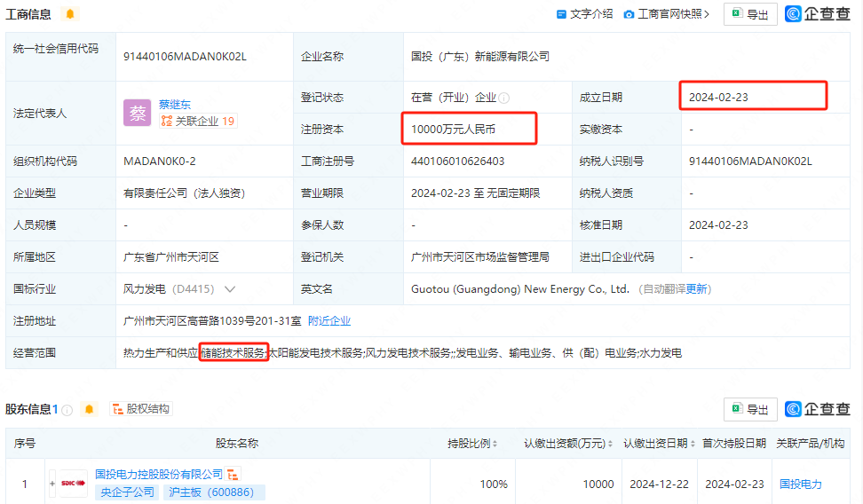Click the purple 蔡 avatar thumbnail
863x504 pixels.
137,113
